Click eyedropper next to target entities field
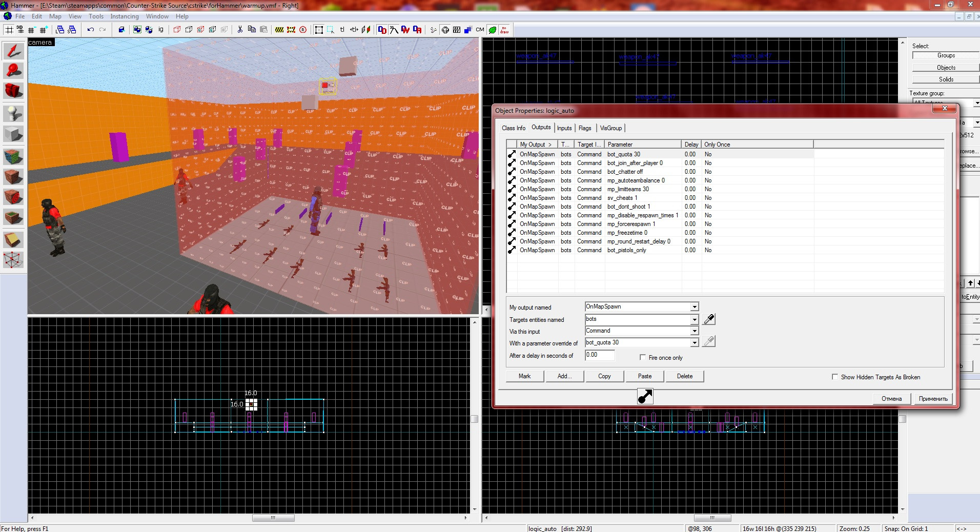 click(709, 319)
